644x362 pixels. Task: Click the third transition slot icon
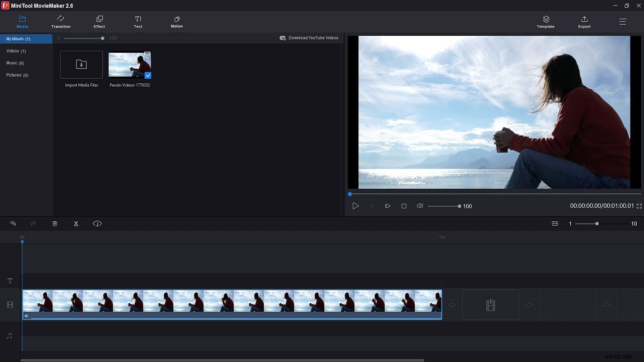point(606,304)
